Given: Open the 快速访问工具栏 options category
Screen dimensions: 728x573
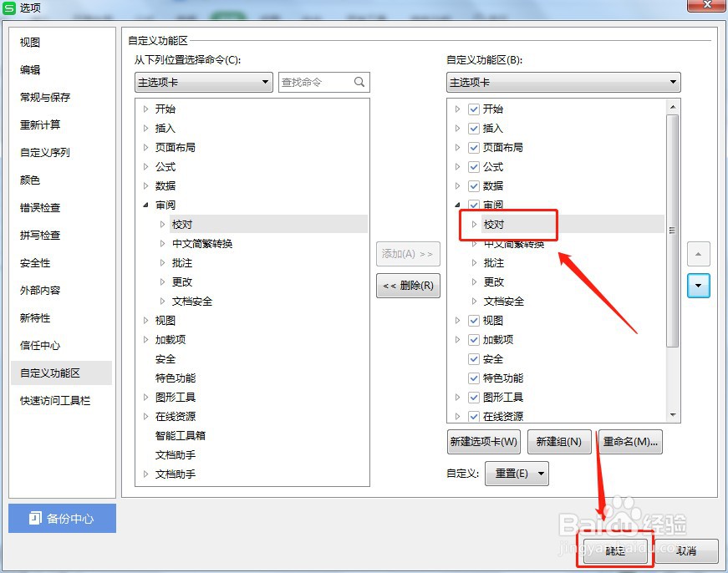Looking at the screenshot, I should pyautogui.click(x=55, y=401).
